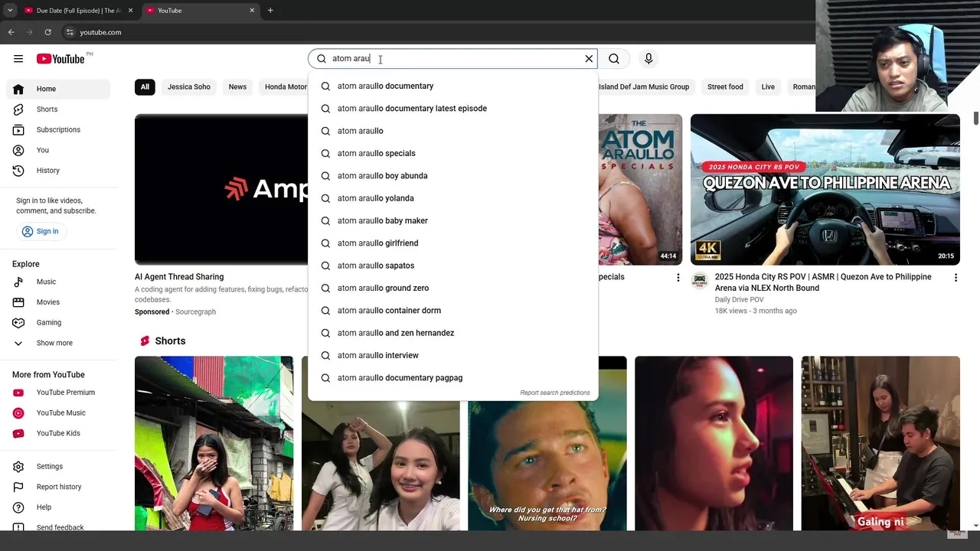Open more options for Honda City video
This screenshot has width=980, height=551.
[x=955, y=278]
